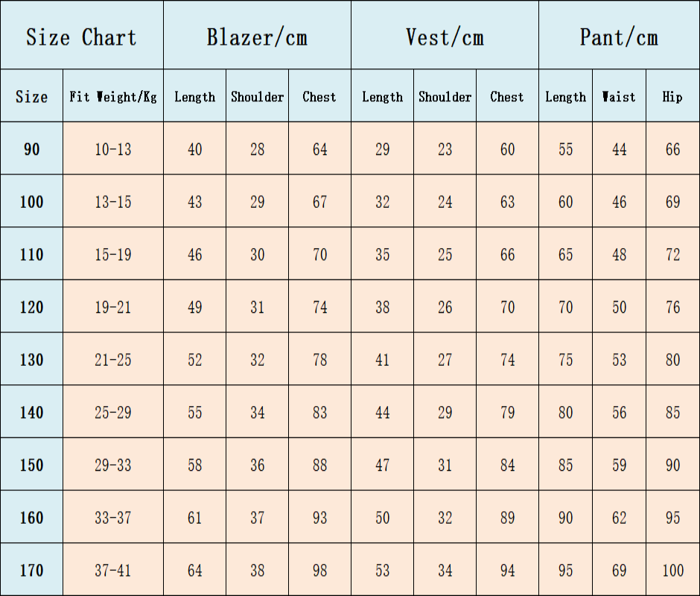Click the Hip value 100 cell

coord(672,569)
